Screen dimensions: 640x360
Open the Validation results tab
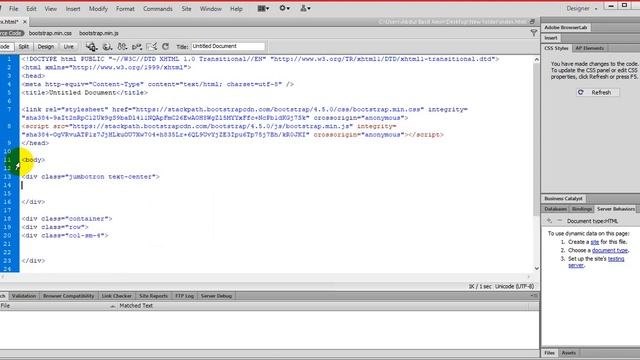click(24, 296)
